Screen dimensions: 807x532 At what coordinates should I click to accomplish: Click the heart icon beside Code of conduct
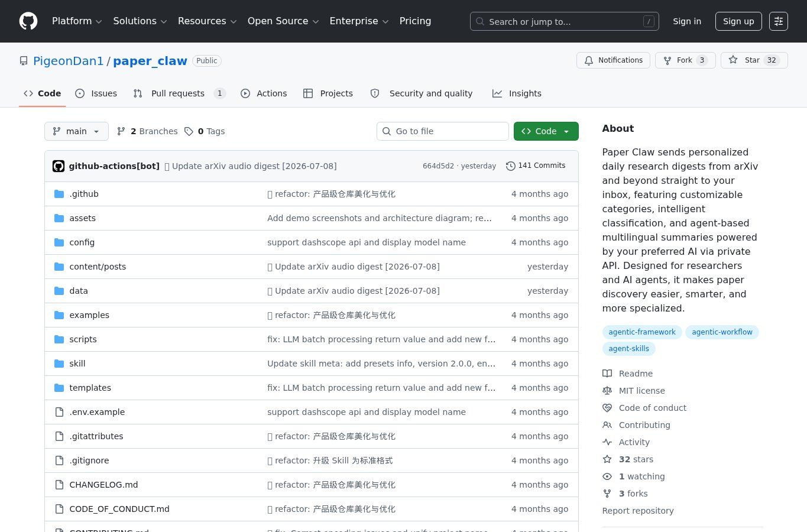point(607,408)
